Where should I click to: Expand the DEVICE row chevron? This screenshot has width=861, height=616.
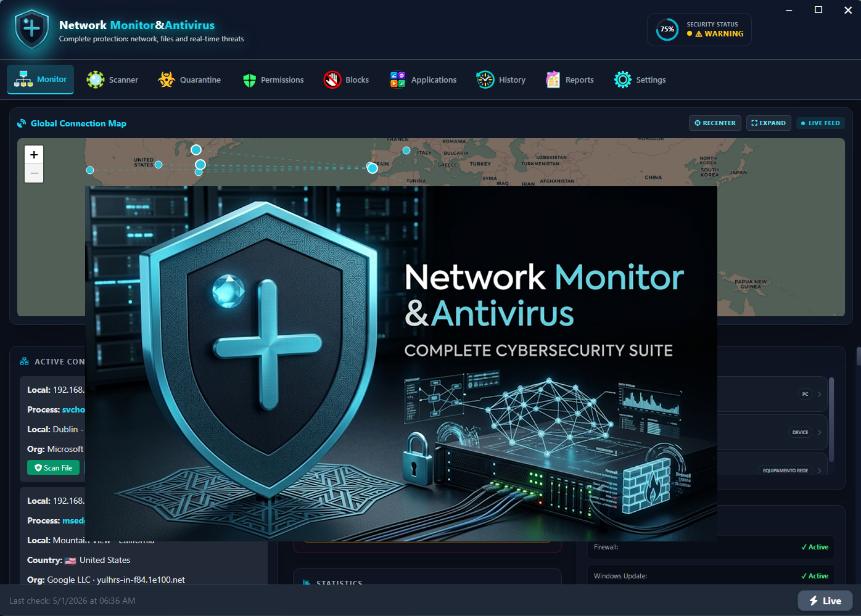[819, 432]
